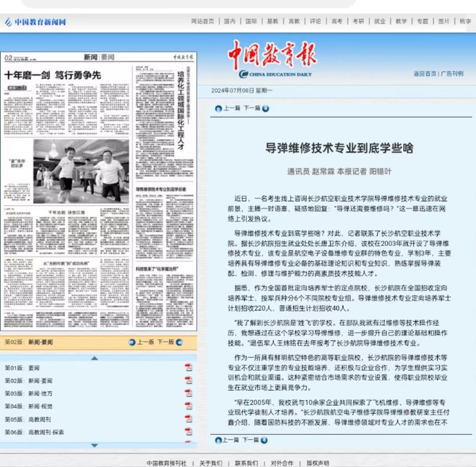Screen dimensions: 476x467
Task: Open 版权声明 footer link
Action: point(317,463)
